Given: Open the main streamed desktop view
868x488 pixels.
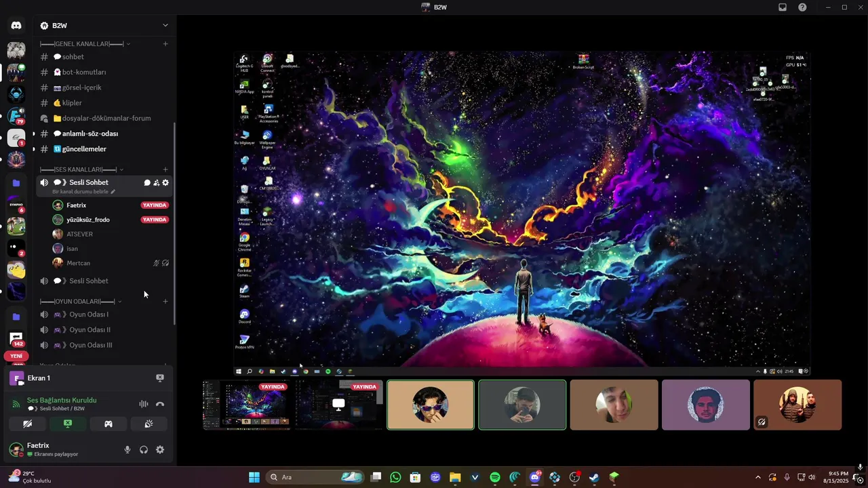Looking at the screenshot, I should click(522, 213).
